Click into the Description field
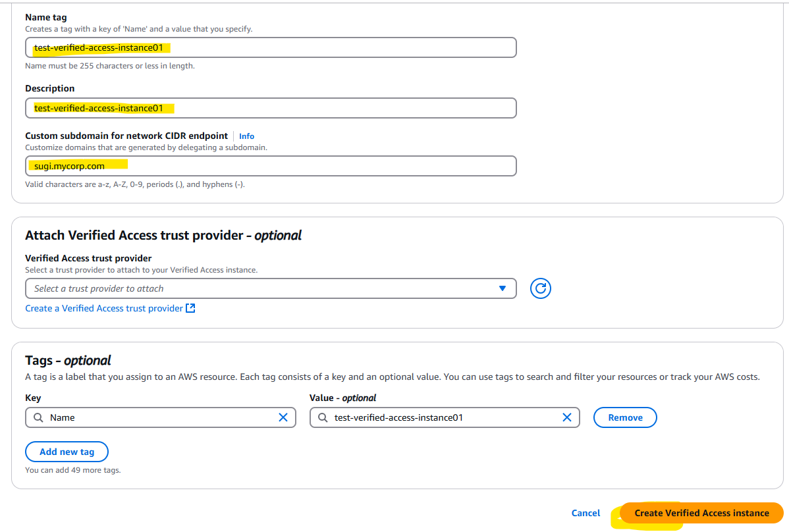The image size is (789, 532). [271, 108]
